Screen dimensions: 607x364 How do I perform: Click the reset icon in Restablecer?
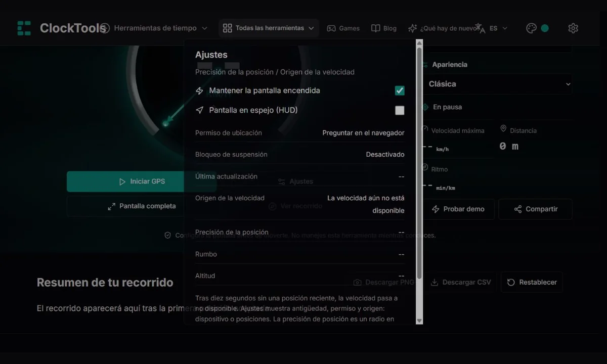[511, 282]
